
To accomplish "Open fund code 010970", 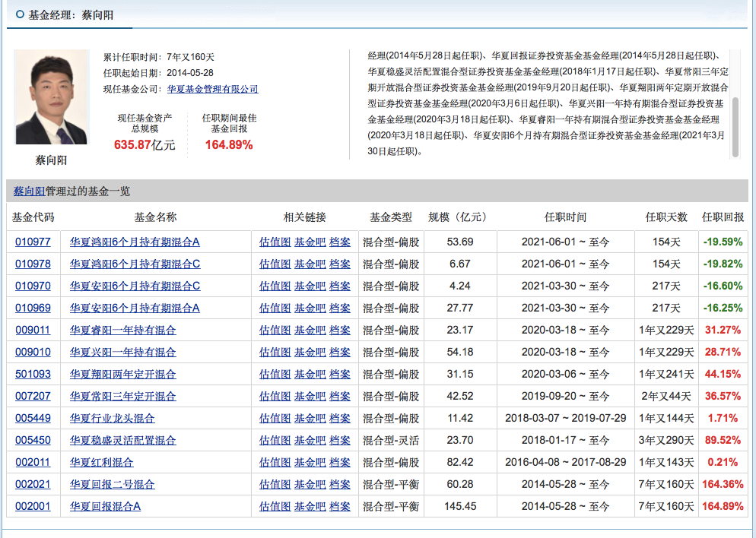I will [33, 286].
